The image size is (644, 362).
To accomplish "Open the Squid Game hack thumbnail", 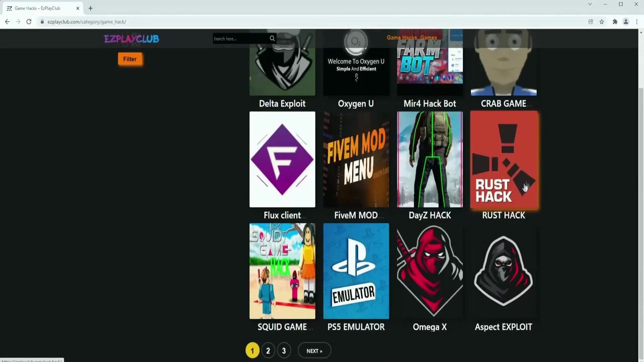I will pos(282,271).
